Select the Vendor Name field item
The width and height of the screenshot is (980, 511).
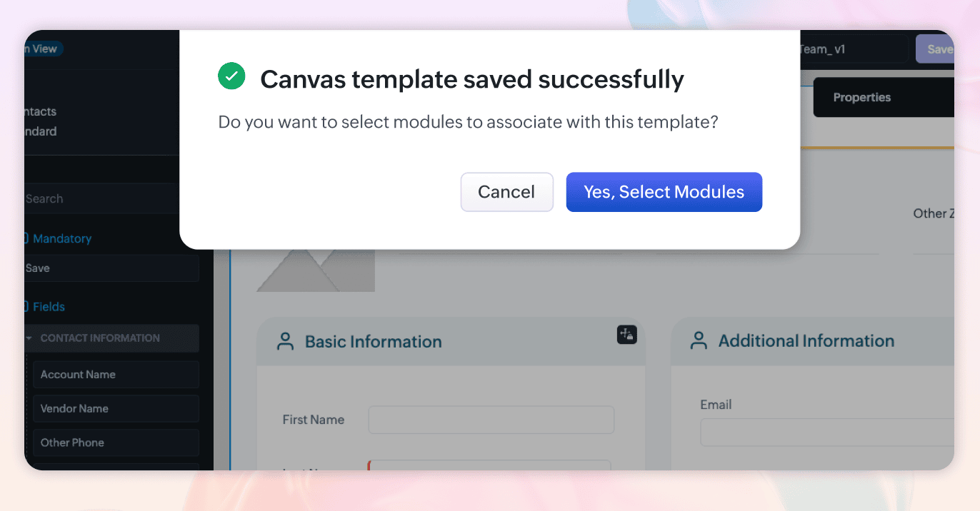click(x=116, y=408)
